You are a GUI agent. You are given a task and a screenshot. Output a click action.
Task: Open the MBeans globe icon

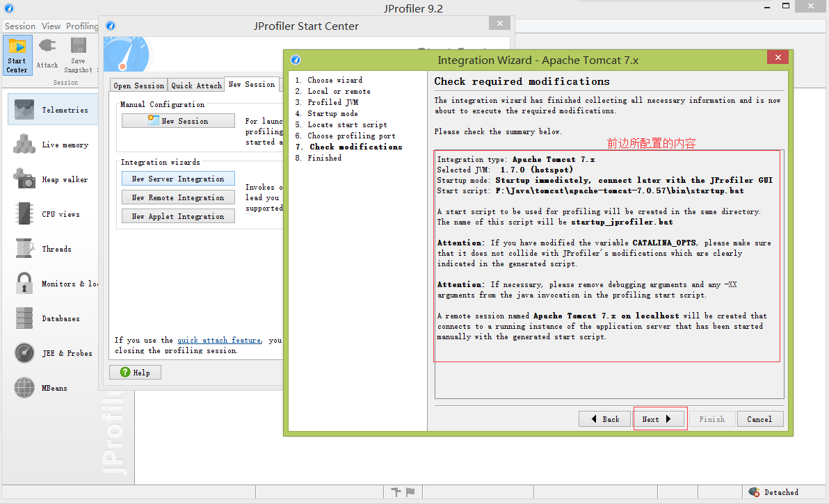(x=24, y=388)
